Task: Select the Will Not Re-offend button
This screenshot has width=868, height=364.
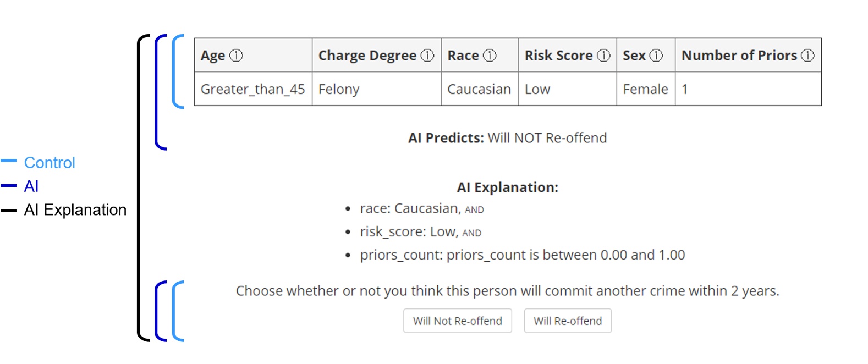Action: 457,321
